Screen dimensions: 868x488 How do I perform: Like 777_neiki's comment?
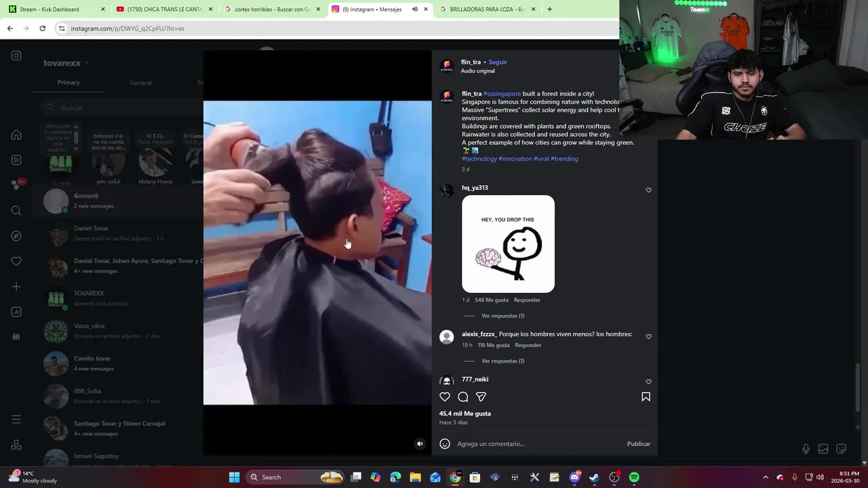coord(648,382)
